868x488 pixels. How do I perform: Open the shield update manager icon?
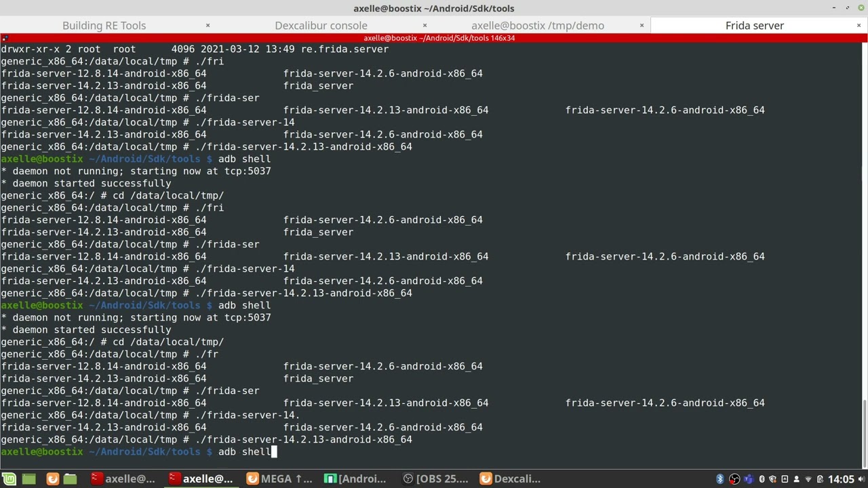(772, 479)
